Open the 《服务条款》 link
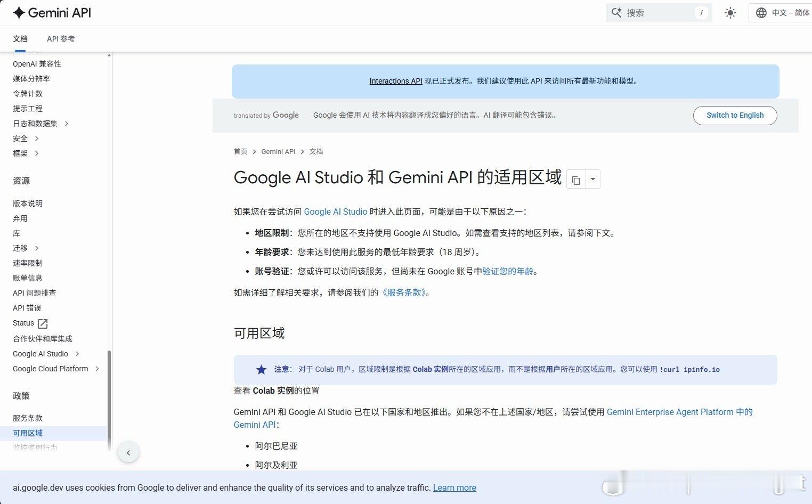Screen dimensions: 812x504 point(404,292)
